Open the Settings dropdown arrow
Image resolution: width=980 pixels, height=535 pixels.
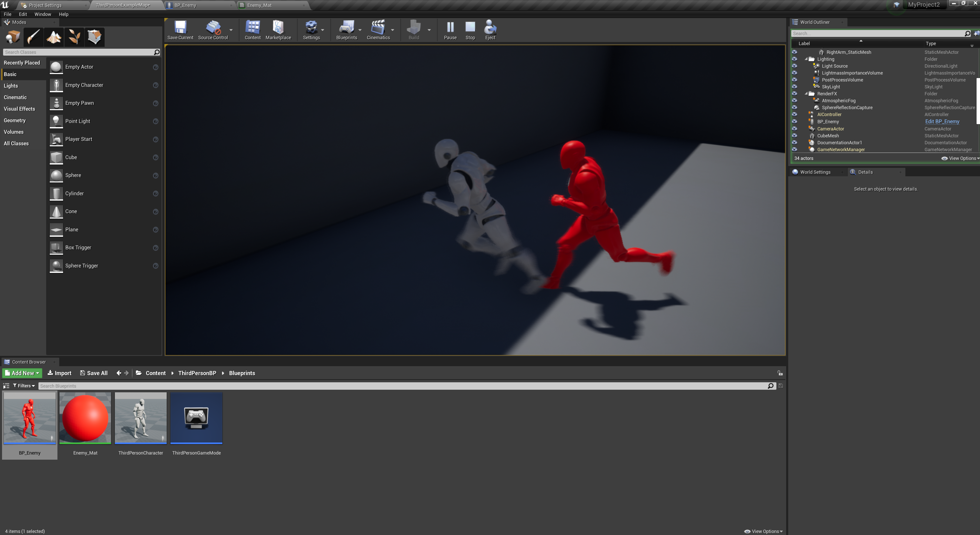[322, 30]
